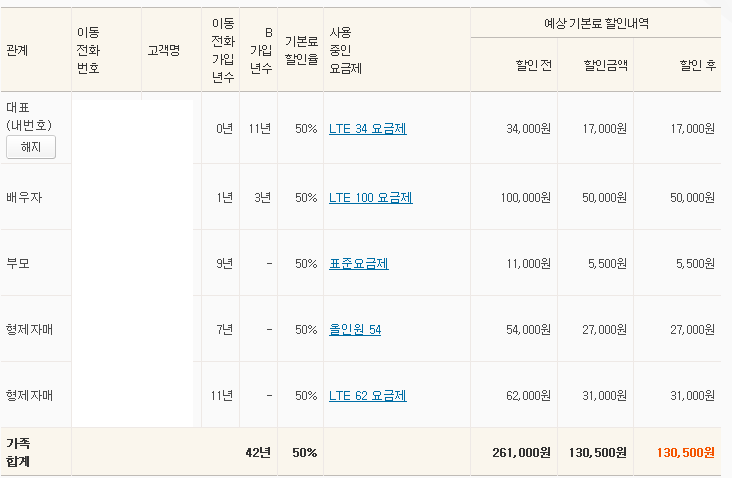Select the 고객명 column header

(164, 50)
